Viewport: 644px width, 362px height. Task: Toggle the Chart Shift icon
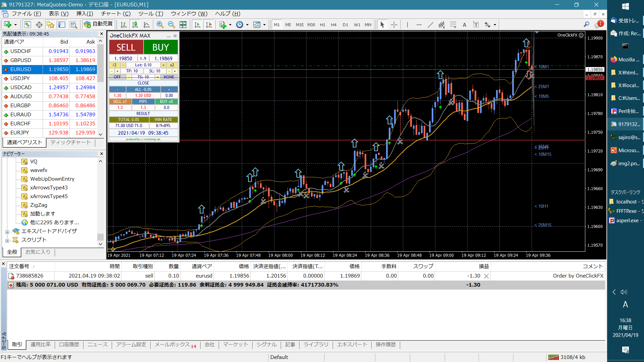pyautogui.click(x=209, y=24)
